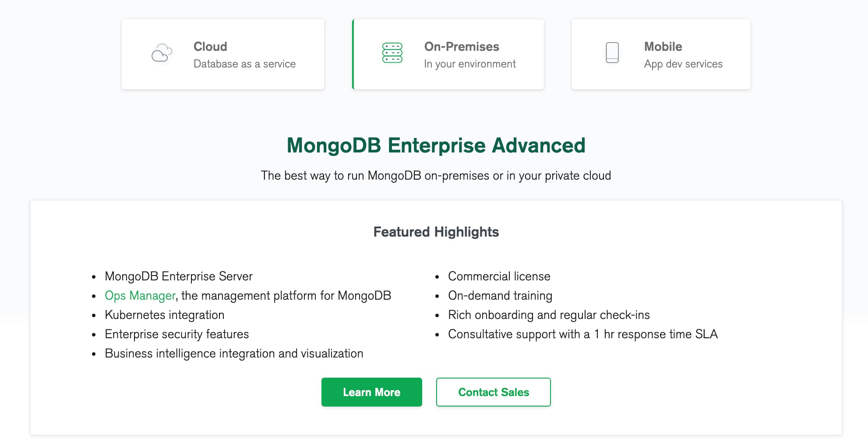868x446 pixels.
Task: Click the Business intelligence integration bullet
Action: click(233, 353)
